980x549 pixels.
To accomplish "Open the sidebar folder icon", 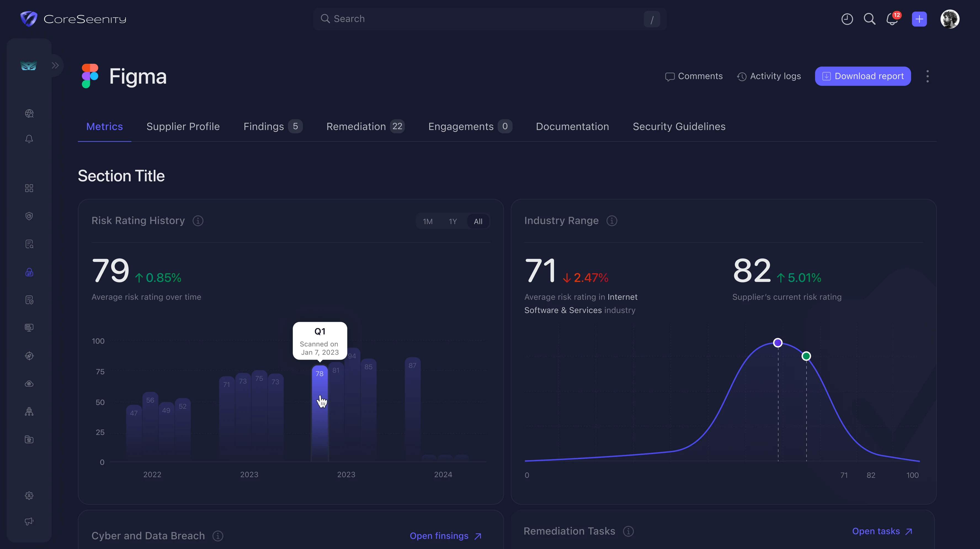I will pos(29,440).
